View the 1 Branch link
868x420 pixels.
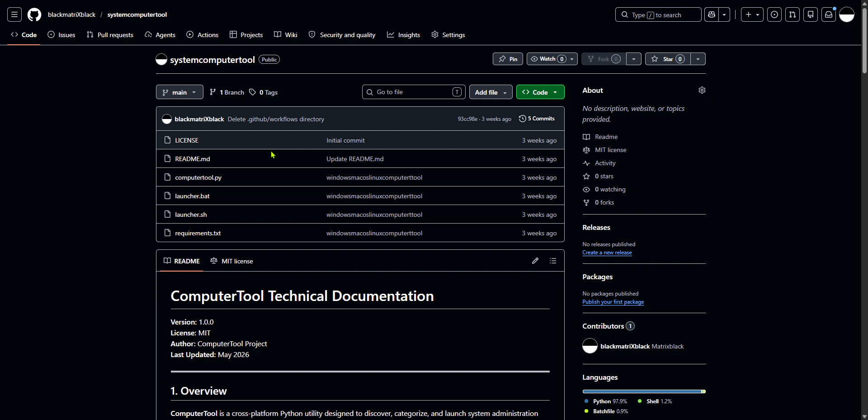point(227,92)
